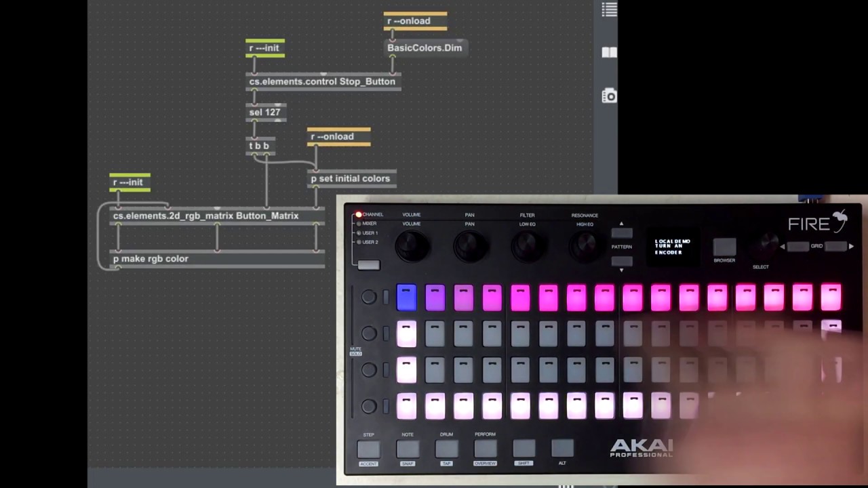Click the Pan knob on the Fire controller
Screen dimensions: 868x488
click(x=469, y=245)
